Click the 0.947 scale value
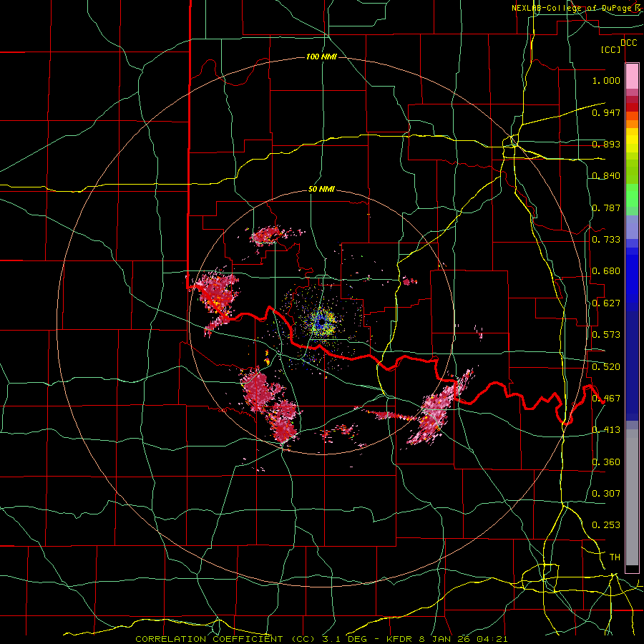The image size is (644, 644). coord(606,112)
